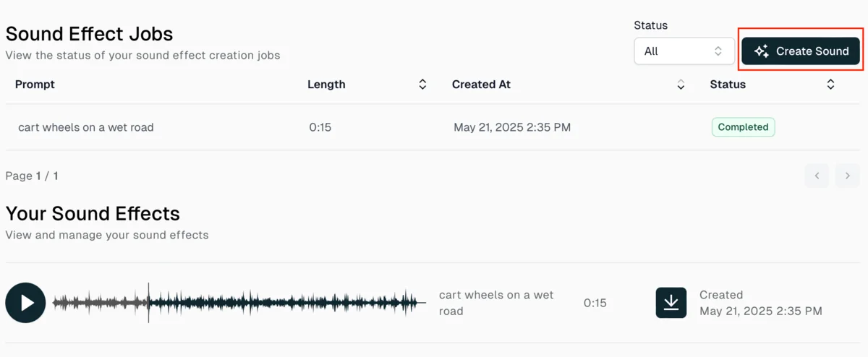Sort jobs using the Length sort arrows
Image resolution: width=868 pixels, height=357 pixels.
[x=422, y=85]
